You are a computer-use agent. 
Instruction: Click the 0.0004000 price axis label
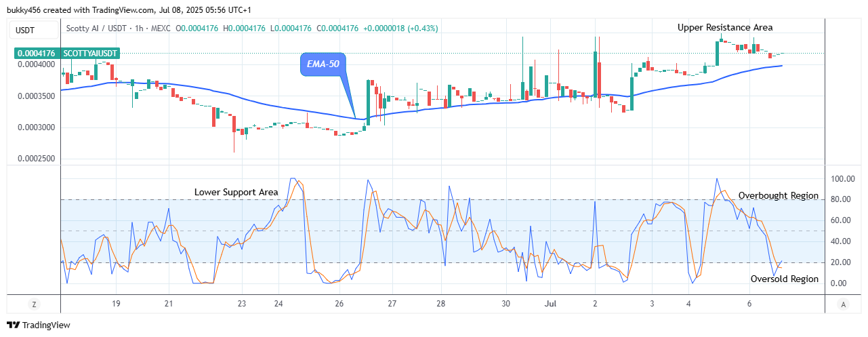(37, 64)
